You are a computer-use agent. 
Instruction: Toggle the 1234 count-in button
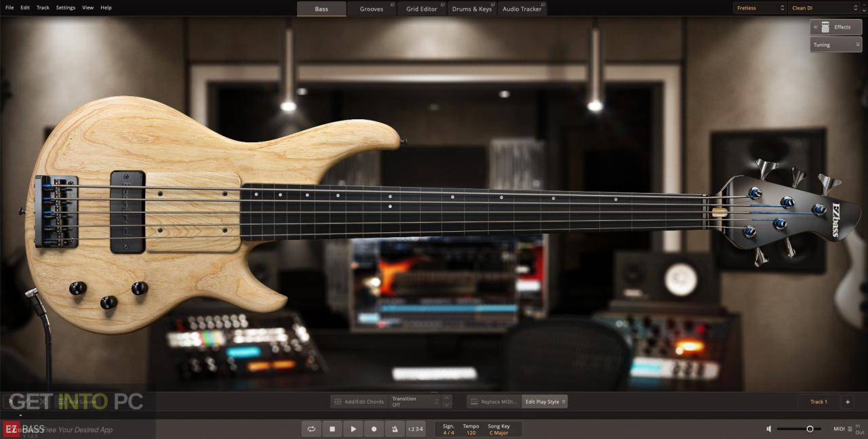point(415,429)
